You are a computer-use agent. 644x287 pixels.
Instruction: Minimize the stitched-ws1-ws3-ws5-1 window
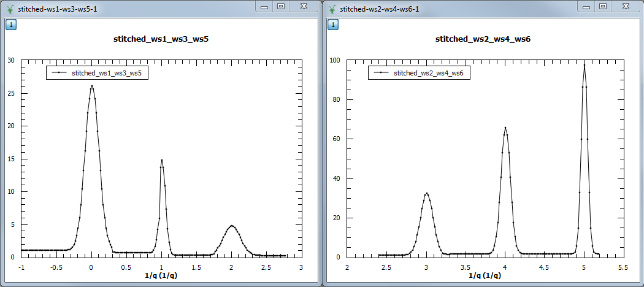click(x=264, y=6)
